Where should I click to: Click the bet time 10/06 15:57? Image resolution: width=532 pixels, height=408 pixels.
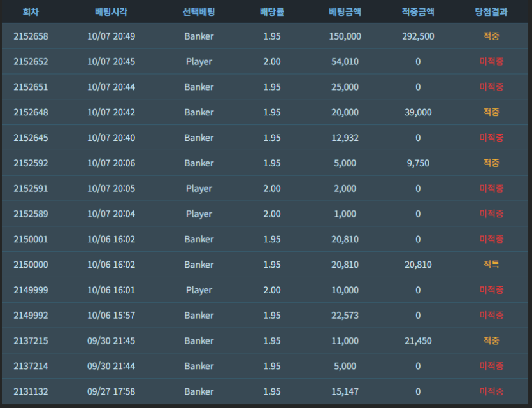[111, 316]
